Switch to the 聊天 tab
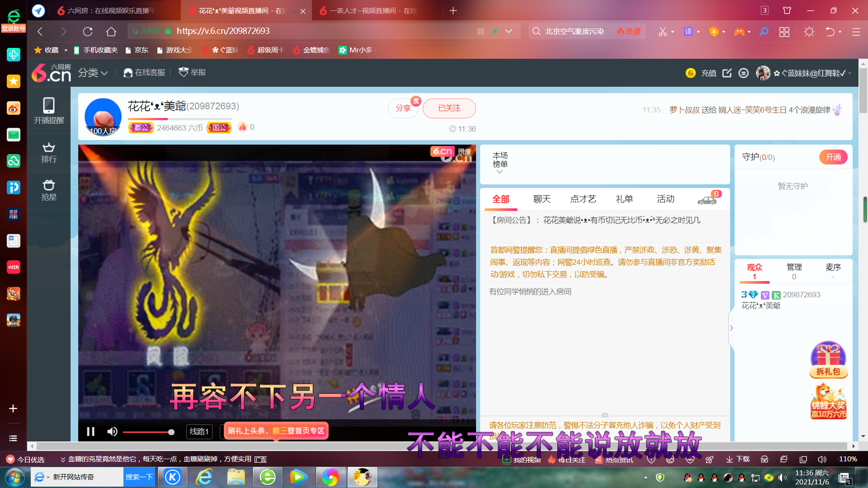Screen dimensions: 868x488 tap(542, 199)
